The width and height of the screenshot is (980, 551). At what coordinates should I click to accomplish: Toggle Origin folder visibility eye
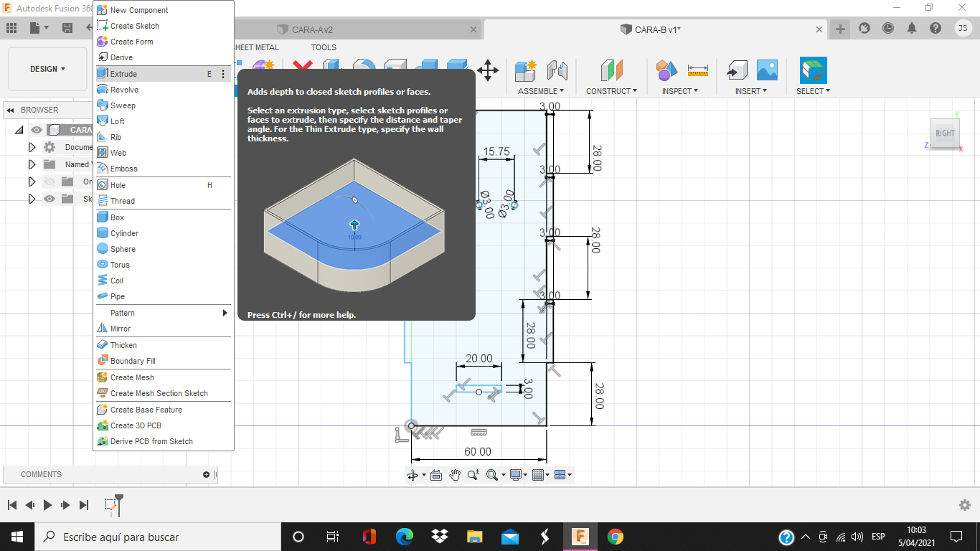coord(50,182)
